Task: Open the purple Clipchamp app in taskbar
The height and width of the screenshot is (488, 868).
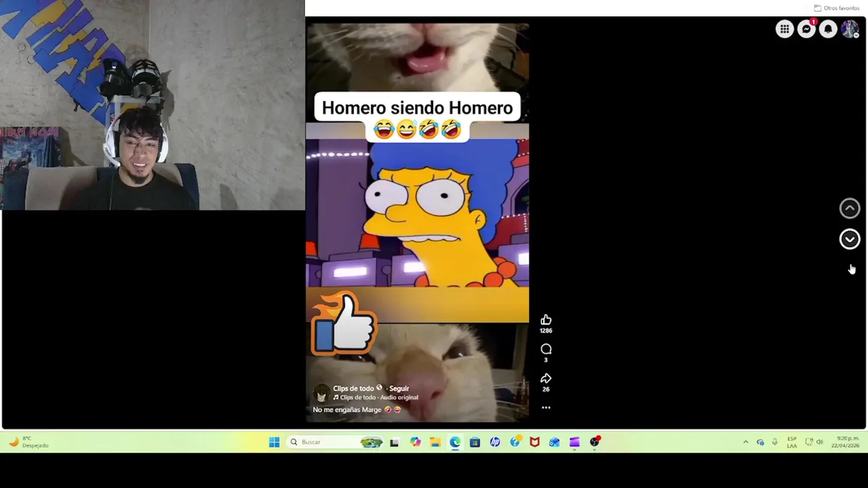Action: (x=574, y=442)
